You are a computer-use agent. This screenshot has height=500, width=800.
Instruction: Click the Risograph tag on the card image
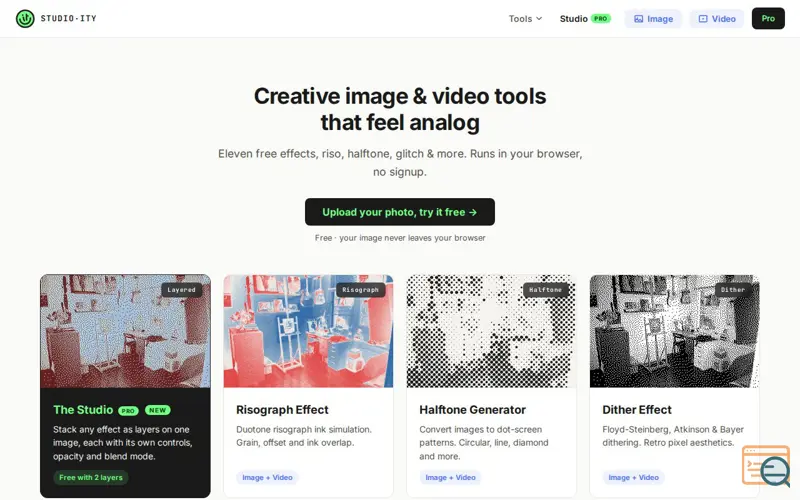click(361, 290)
